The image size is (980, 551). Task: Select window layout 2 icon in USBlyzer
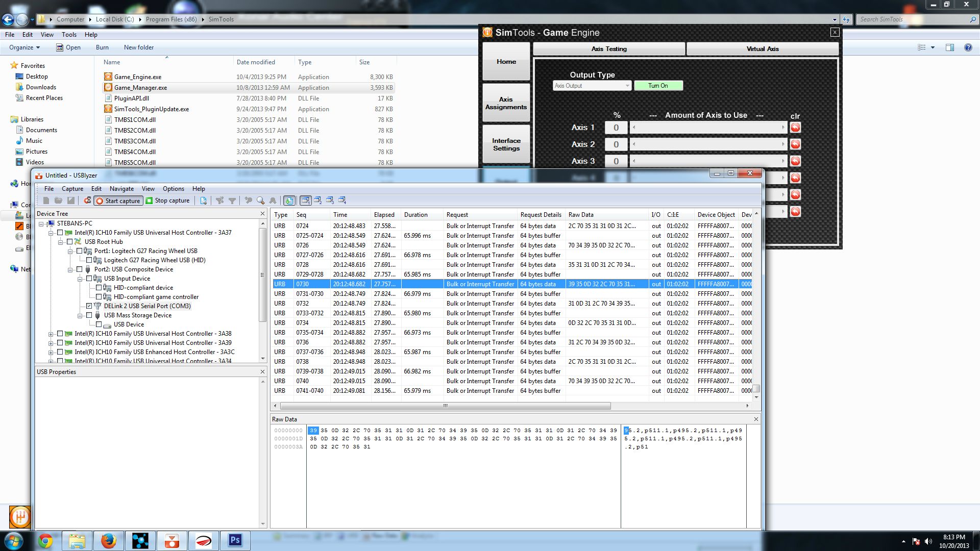click(x=317, y=201)
